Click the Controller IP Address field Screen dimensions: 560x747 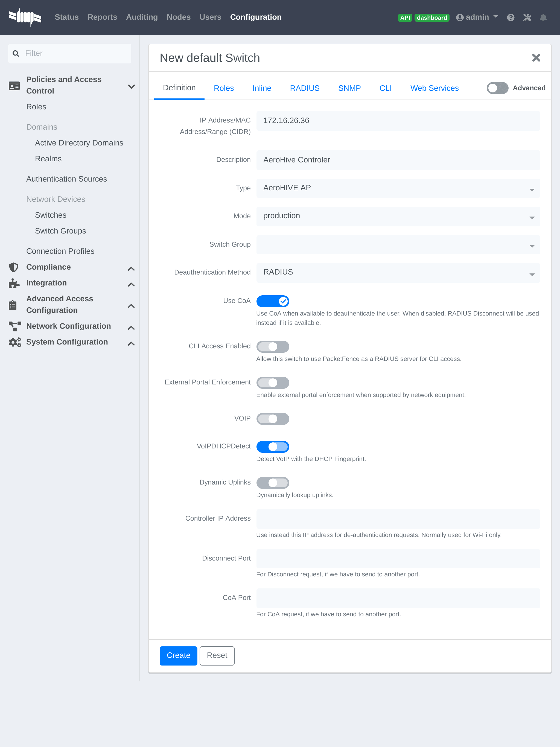pos(398,519)
